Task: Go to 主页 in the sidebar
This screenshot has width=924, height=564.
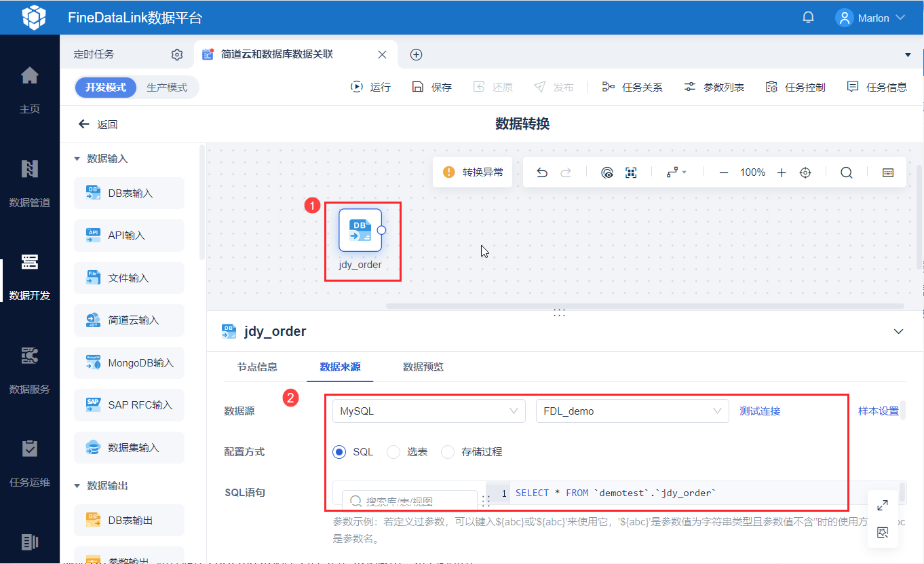Action: 30,89
